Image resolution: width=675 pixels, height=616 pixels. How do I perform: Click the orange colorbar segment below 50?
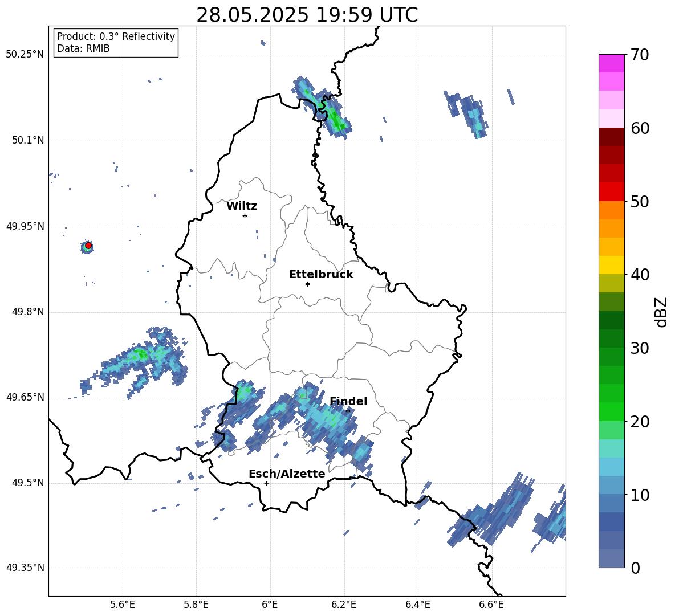pos(612,210)
